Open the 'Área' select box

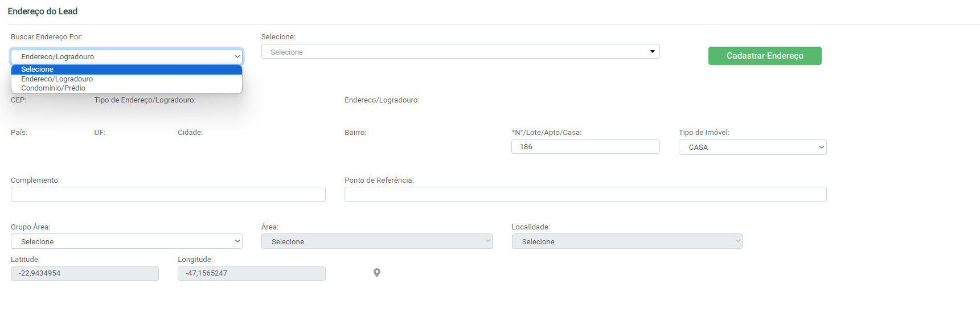(377, 241)
